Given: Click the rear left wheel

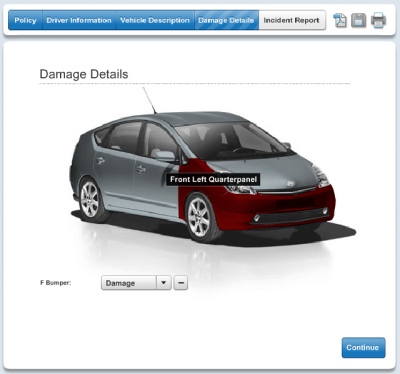Looking at the screenshot, I should 91,200.
